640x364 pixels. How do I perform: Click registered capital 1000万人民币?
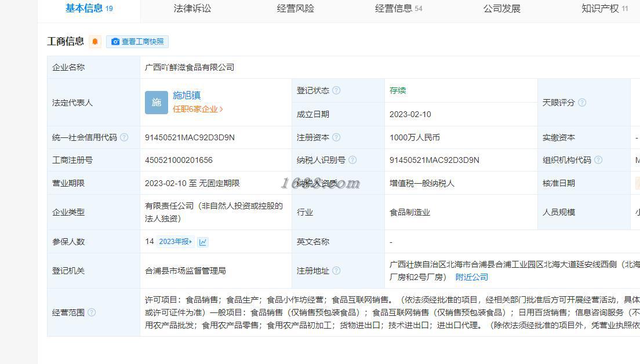(x=414, y=137)
